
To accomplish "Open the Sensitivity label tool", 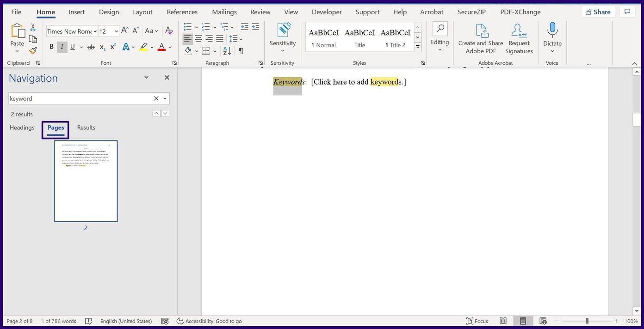I will [283, 38].
